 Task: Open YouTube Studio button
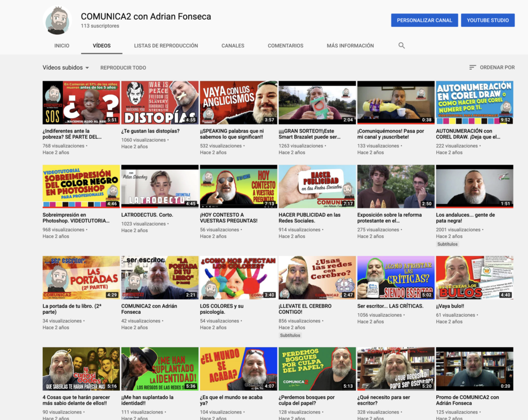(x=487, y=20)
